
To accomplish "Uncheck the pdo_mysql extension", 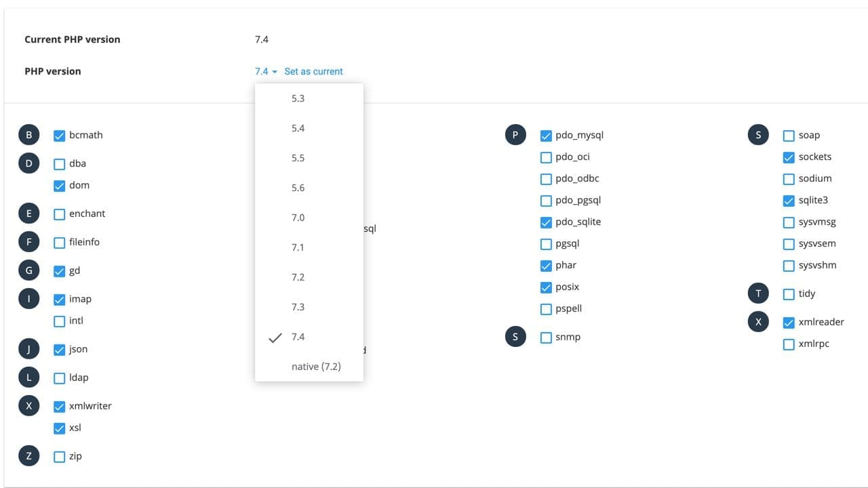I will 546,136.
